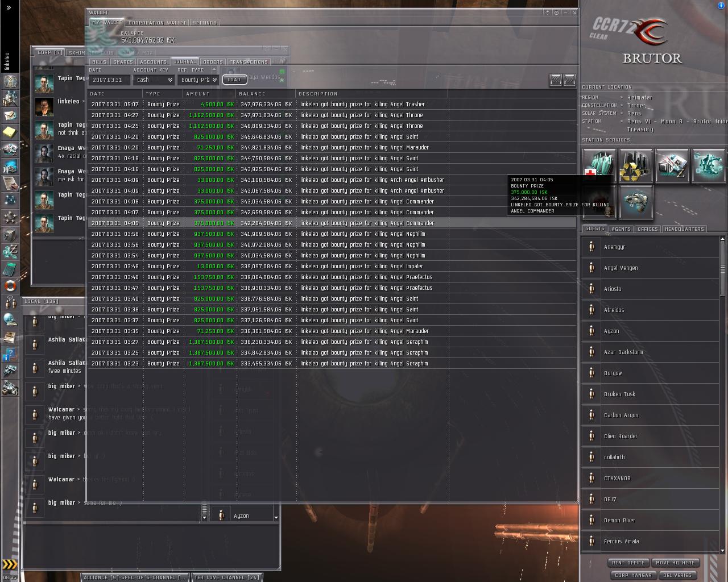Click the Load button in journal

click(234, 80)
